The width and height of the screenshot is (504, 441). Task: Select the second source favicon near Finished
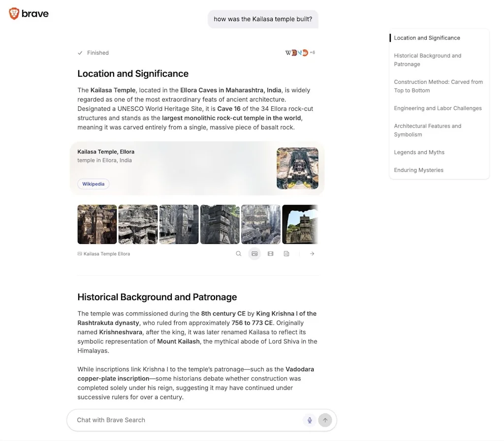293,52
